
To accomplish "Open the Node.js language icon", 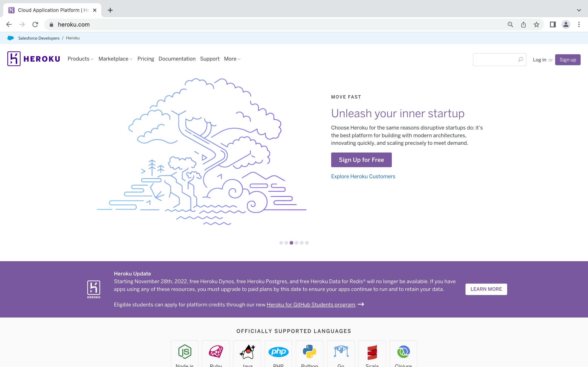I will (185, 352).
